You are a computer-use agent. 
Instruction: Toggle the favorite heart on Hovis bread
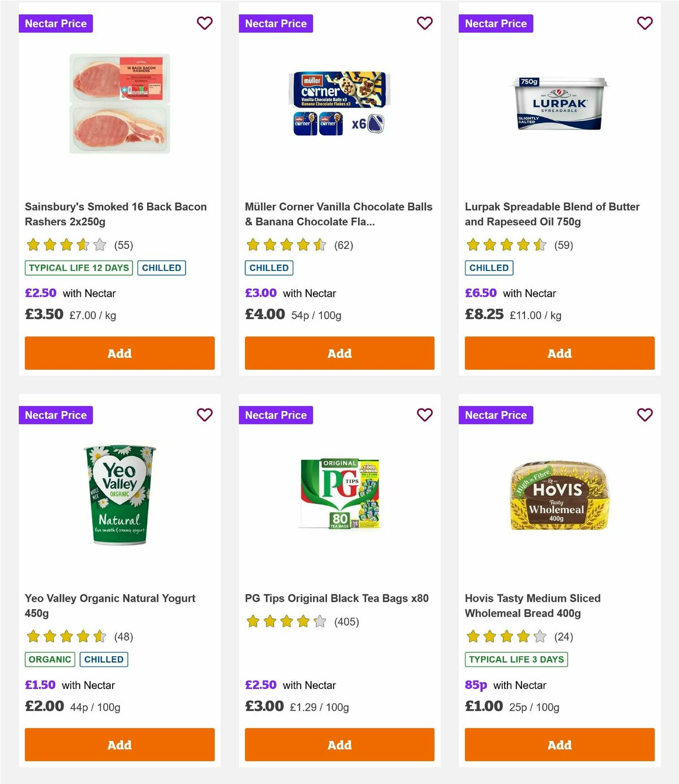point(644,415)
